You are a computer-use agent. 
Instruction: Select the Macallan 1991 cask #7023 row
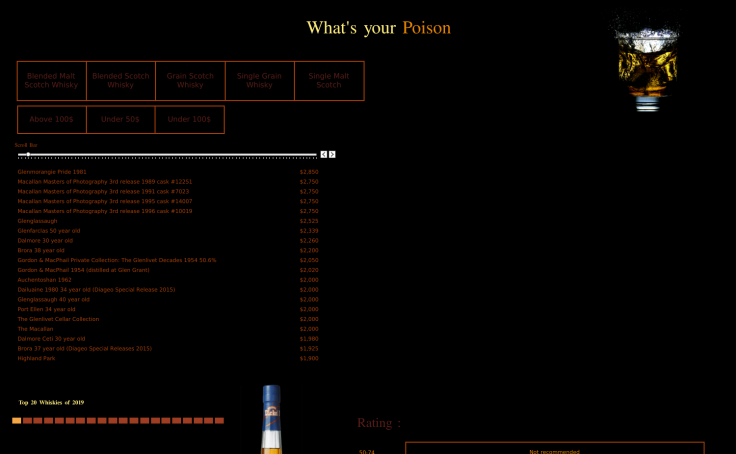click(x=168, y=192)
